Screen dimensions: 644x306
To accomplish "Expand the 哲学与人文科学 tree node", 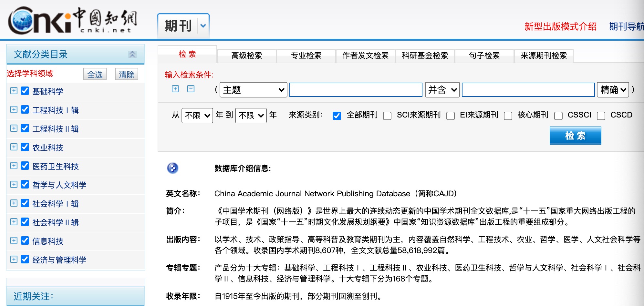I will pos(14,184).
